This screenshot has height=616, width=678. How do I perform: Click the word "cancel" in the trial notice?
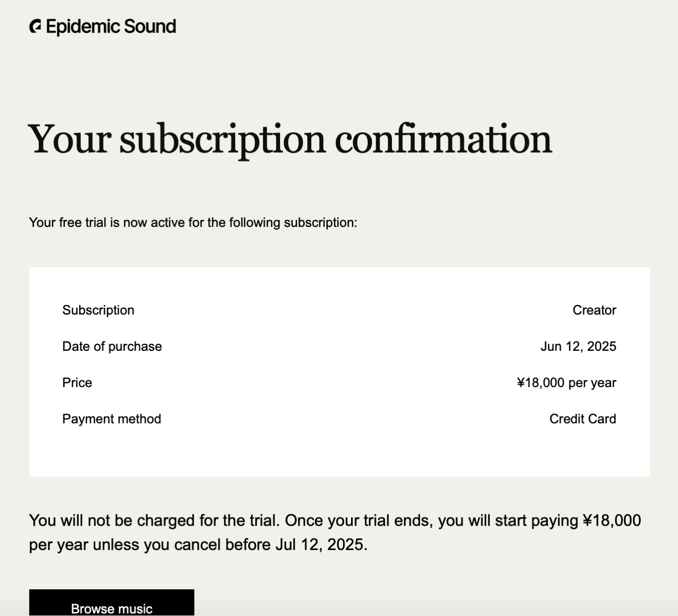tap(197, 544)
